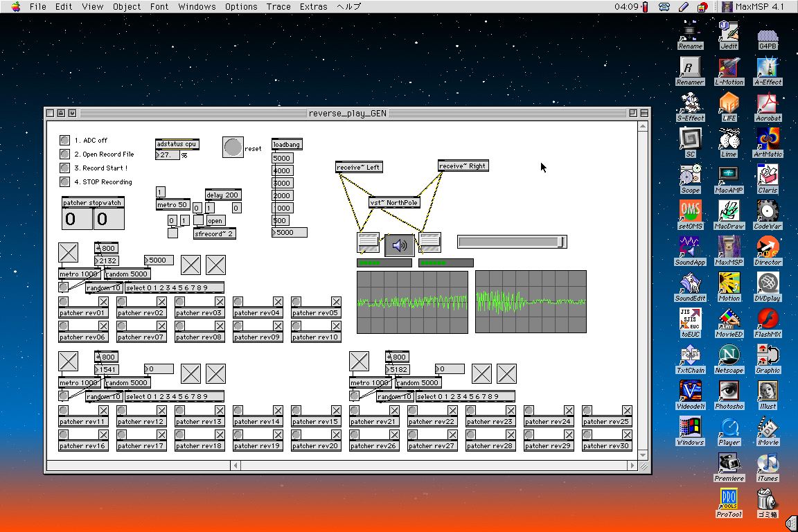The width and height of the screenshot is (798, 532).
Task: Click the '4. STOP Recording' button
Action: 64,181
